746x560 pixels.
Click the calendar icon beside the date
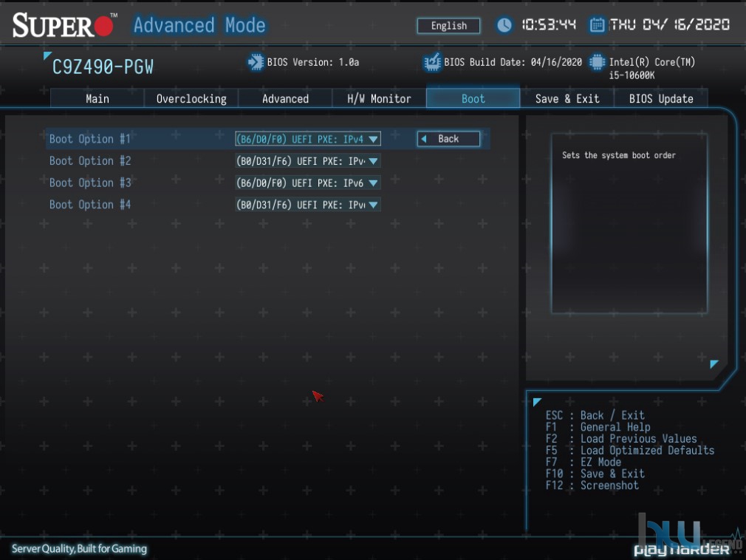tap(597, 24)
